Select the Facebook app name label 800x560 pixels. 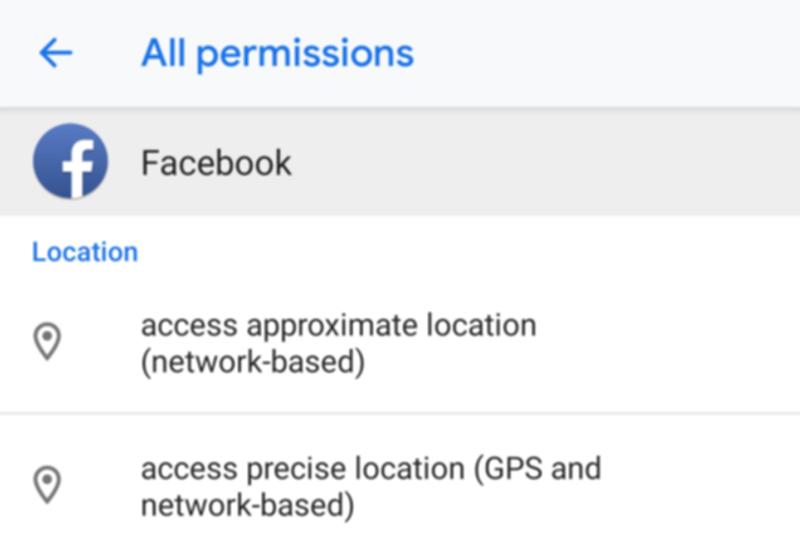(x=216, y=162)
